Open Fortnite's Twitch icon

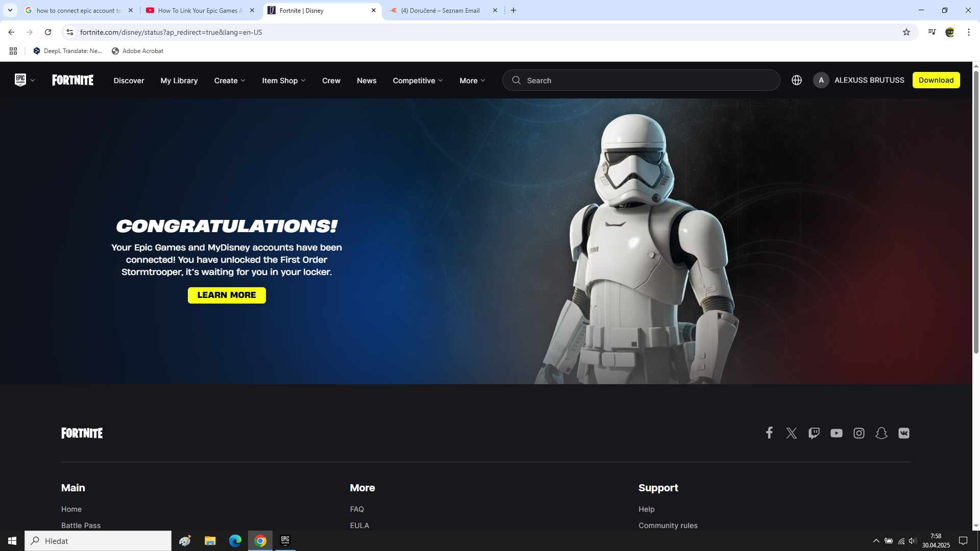(x=814, y=433)
